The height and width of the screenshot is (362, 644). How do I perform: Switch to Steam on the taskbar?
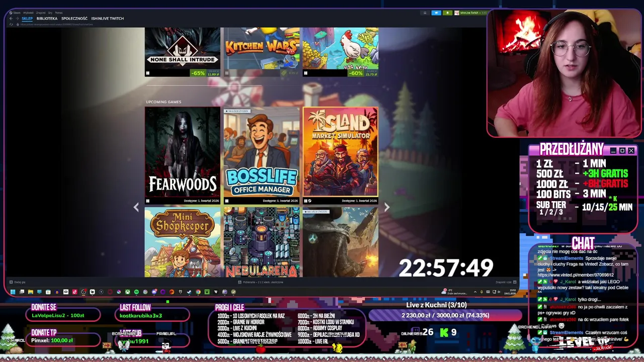click(x=189, y=292)
